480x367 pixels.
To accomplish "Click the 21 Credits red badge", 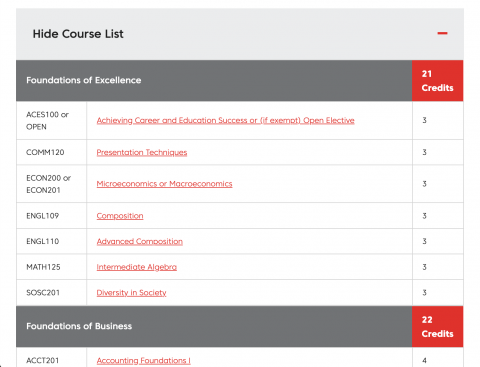I will pos(437,81).
